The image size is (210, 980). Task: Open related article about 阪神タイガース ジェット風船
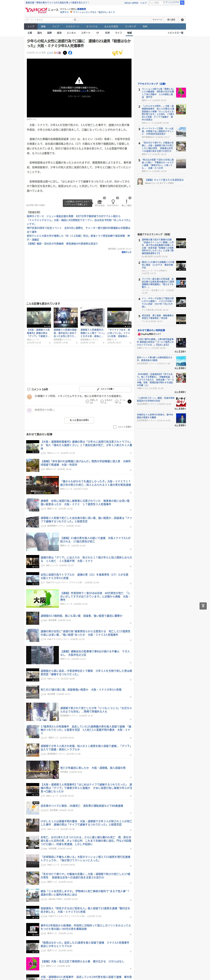[74, 216]
